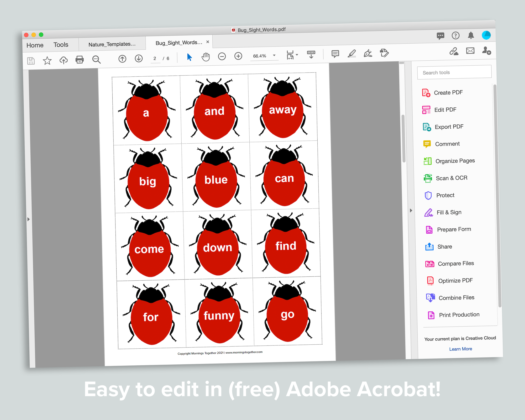Viewport: 525px width, 420px height.
Task: Close the Bug_Sight_Words tab
Action: (208, 42)
